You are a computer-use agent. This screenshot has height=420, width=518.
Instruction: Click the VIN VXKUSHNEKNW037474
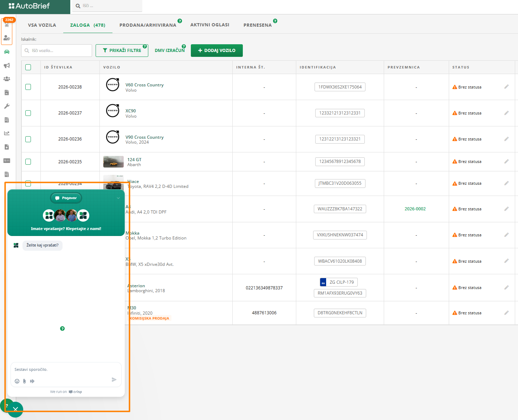340,235
